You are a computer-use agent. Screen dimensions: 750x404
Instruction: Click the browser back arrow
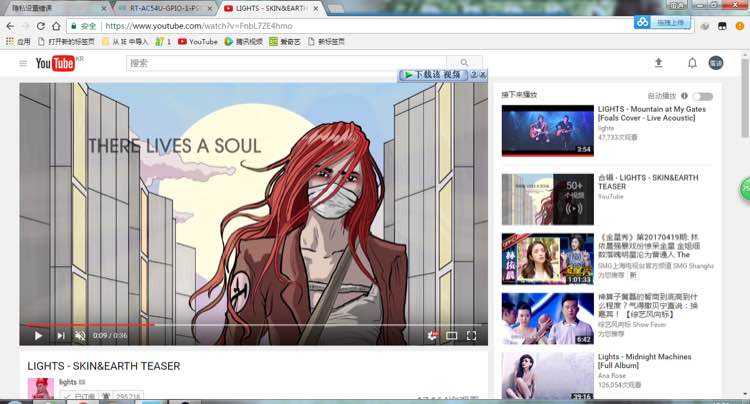pos(11,26)
